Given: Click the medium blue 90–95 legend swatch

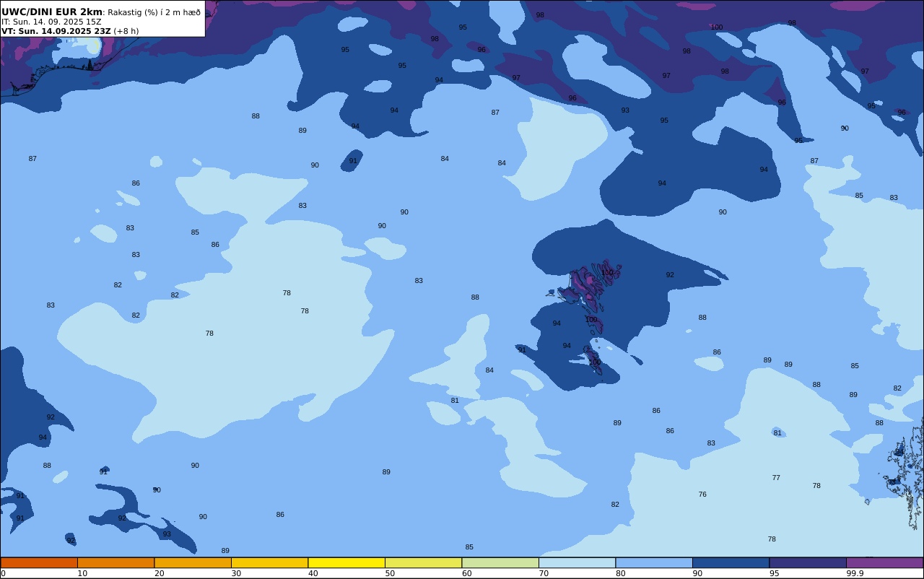Looking at the screenshot, I should tap(731, 562).
